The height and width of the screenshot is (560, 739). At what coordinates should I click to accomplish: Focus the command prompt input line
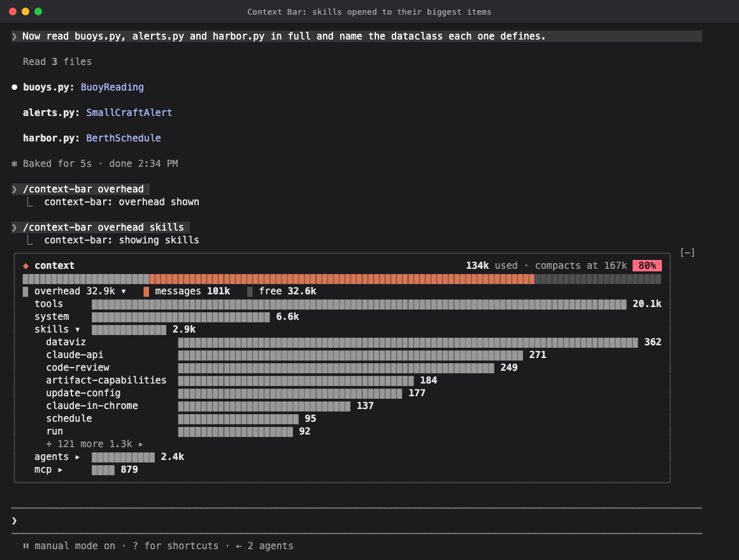[x=356, y=521]
